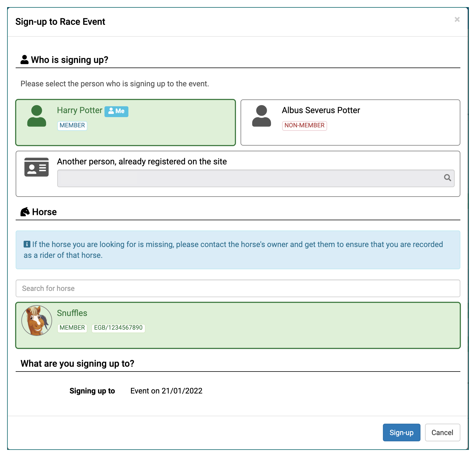This screenshot has height=457, width=476.
Task: Click the EGB/1234567890 tag on Snuffles
Action: click(118, 328)
